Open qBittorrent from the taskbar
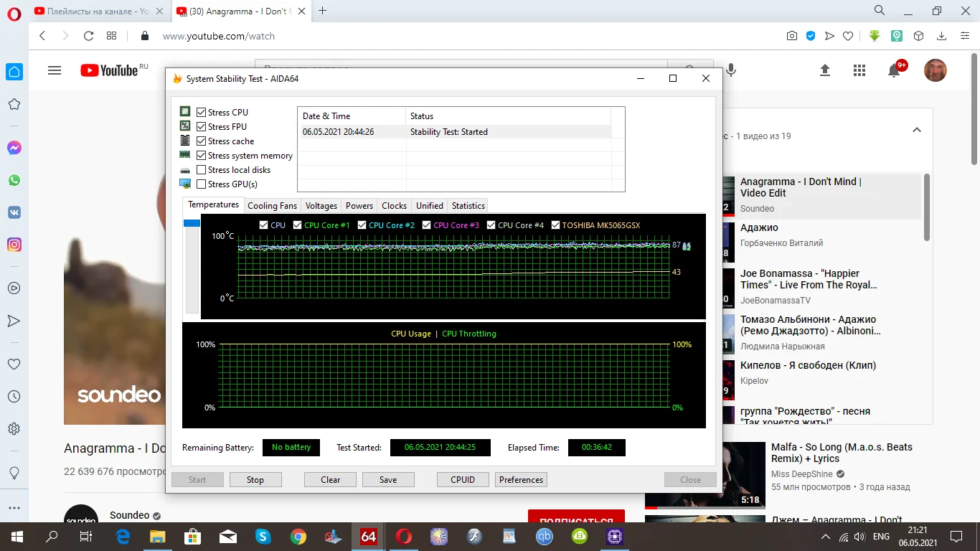This screenshot has height=551, width=980. click(x=545, y=536)
